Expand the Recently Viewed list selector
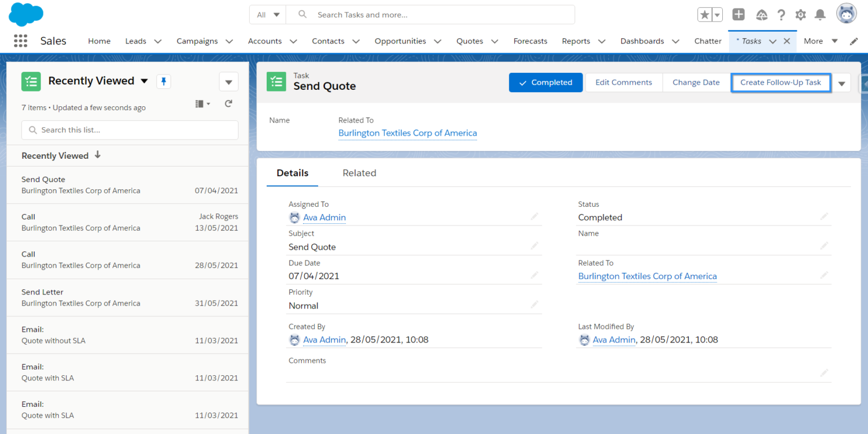 pyautogui.click(x=145, y=81)
